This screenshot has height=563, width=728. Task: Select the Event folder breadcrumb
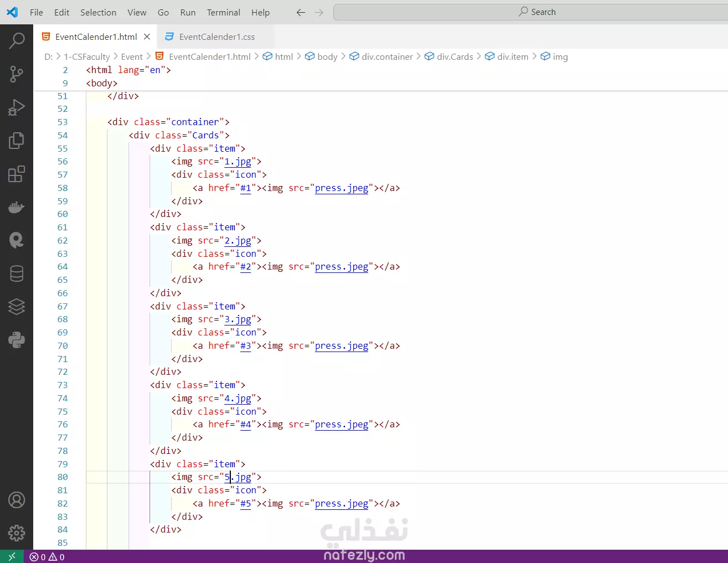pos(132,56)
